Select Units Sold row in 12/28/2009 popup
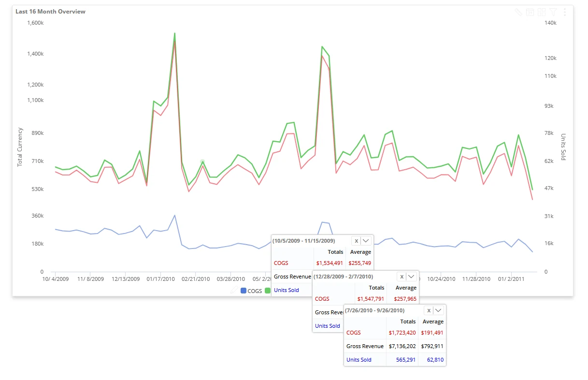588x380 pixels. pyautogui.click(x=328, y=326)
